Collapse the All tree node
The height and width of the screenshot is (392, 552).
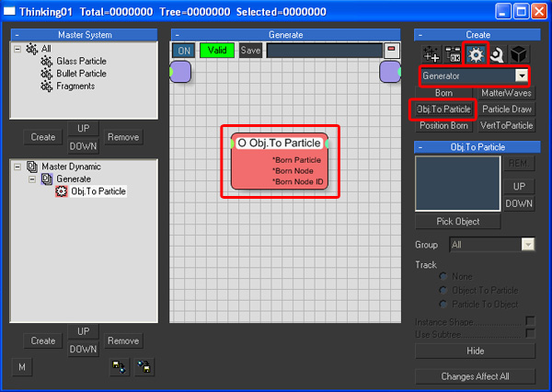[17, 49]
